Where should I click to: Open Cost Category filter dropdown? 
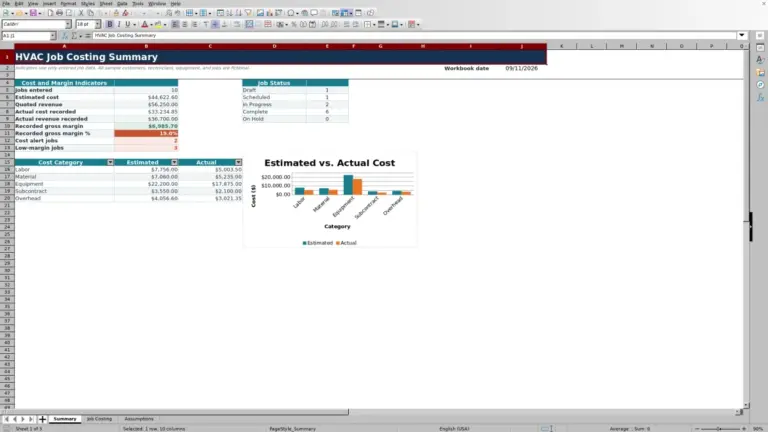point(110,162)
